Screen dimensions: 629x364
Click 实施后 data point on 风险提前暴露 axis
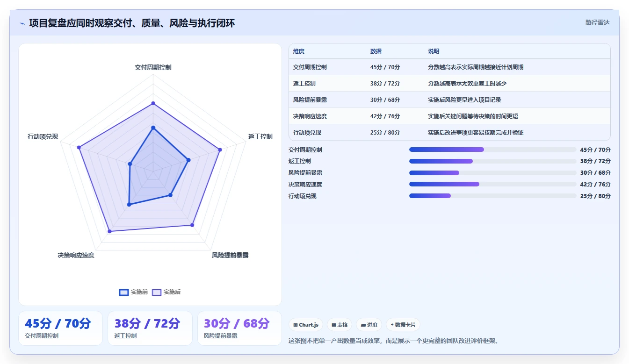(x=192, y=225)
